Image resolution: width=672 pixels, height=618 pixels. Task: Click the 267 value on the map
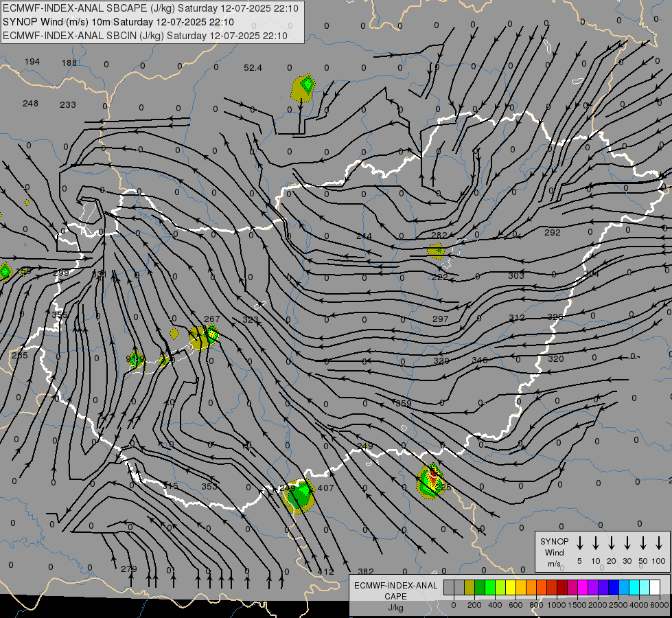click(211, 319)
